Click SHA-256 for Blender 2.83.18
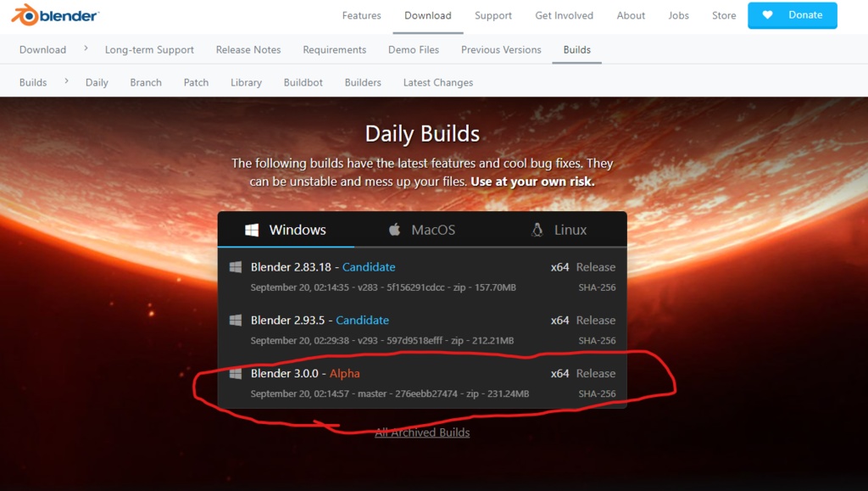Viewport: 868px width, 491px height. [597, 287]
